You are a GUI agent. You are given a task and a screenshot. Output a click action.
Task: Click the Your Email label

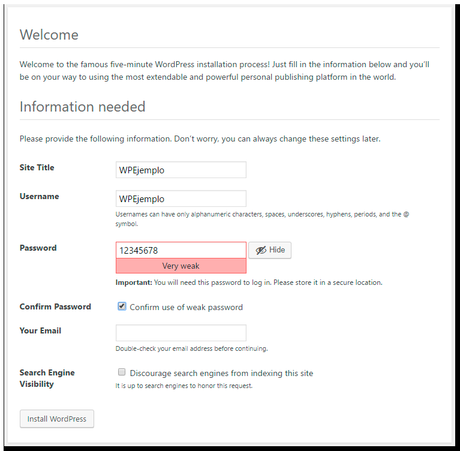(x=40, y=331)
